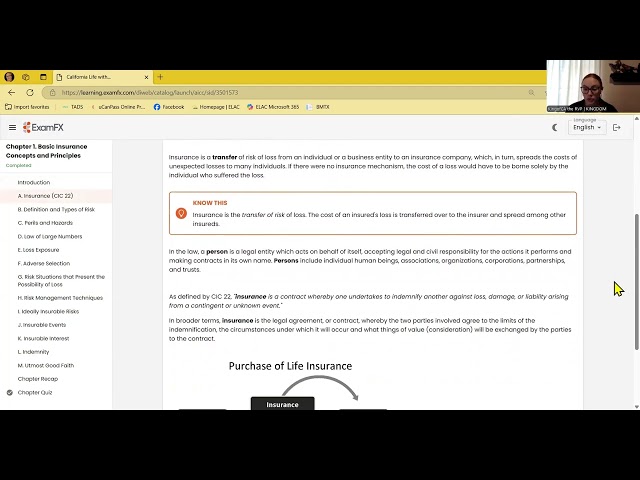This screenshot has width=640, height=480.
Task: Open a new browser tab
Action: click(160, 77)
